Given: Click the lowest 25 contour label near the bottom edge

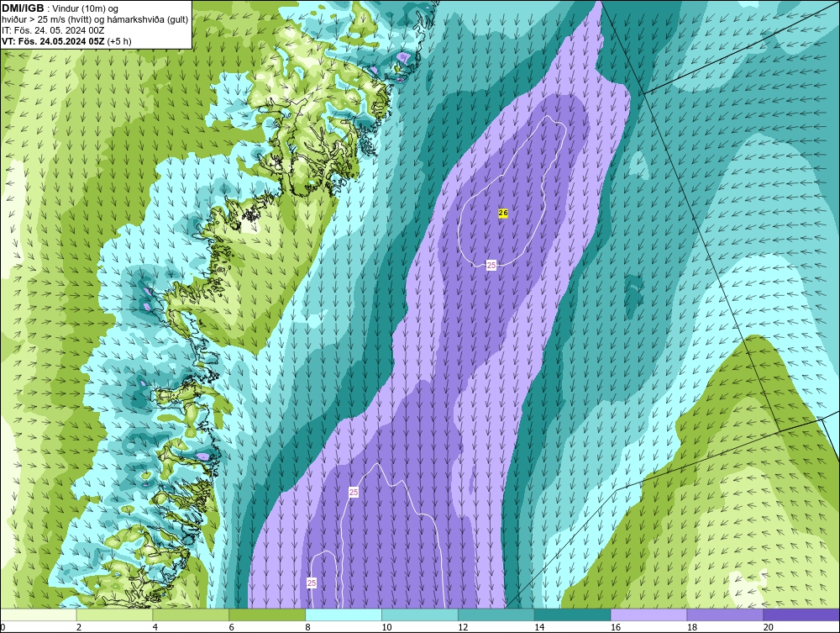Looking at the screenshot, I should (x=312, y=583).
